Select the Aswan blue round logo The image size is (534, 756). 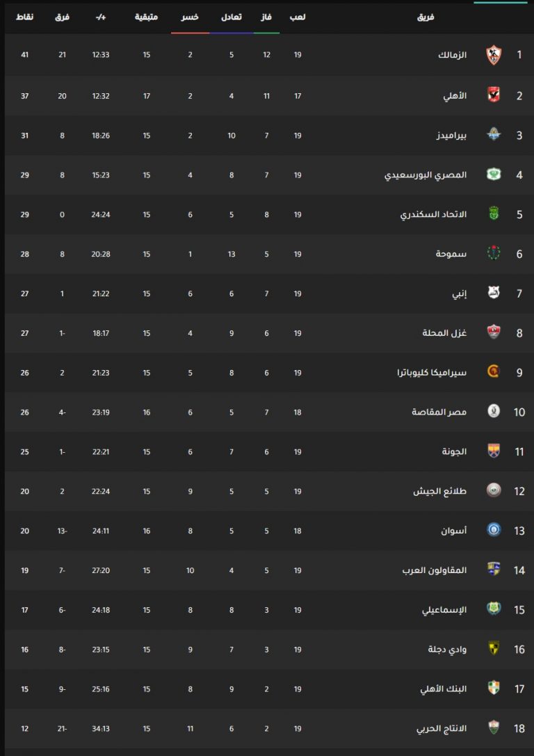[x=494, y=530]
